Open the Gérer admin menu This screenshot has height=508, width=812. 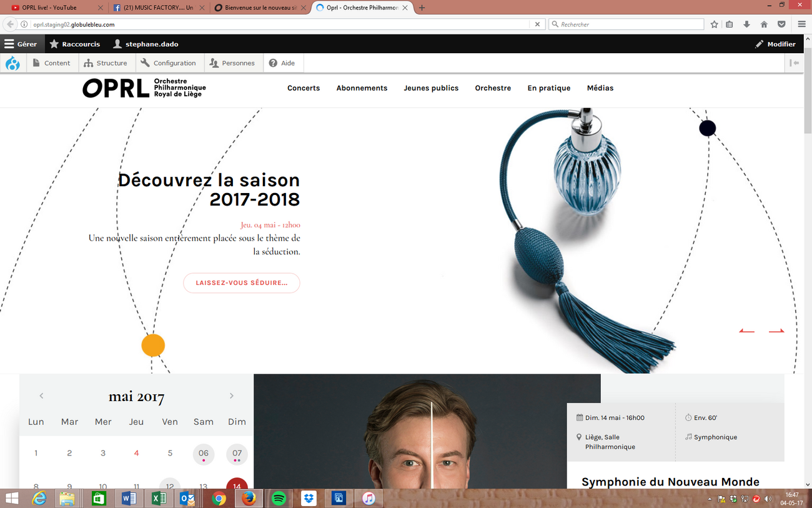pos(22,44)
